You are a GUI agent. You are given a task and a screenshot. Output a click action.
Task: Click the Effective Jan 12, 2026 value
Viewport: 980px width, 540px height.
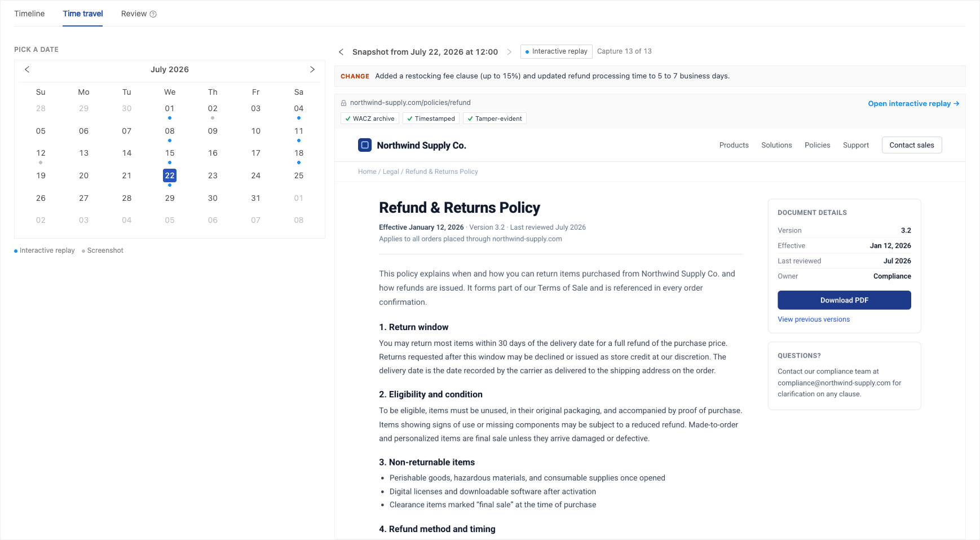(x=890, y=245)
